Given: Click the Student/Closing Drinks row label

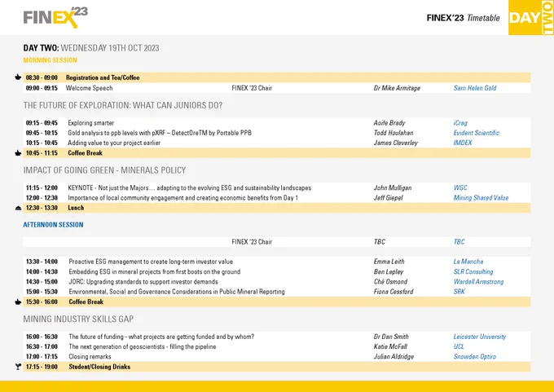Looking at the screenshot, I should pyautogui.click(x=99, y=367).
